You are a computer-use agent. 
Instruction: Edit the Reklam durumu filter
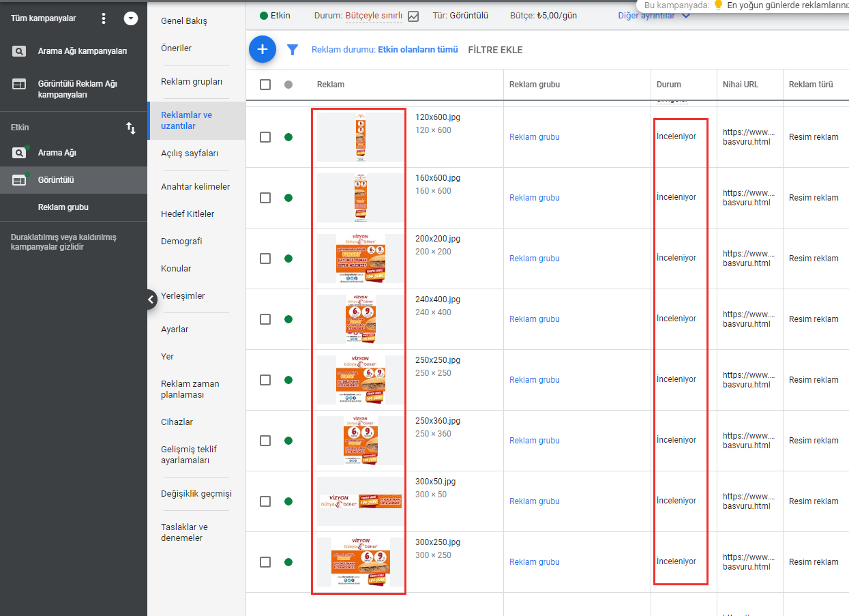(385, 50)
